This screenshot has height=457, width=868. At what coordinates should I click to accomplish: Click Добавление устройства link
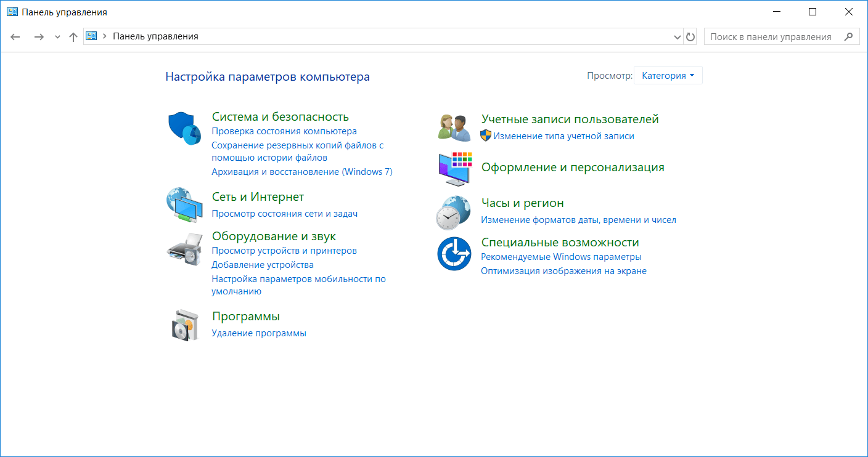pyautogui.click(x=263, y=265)
